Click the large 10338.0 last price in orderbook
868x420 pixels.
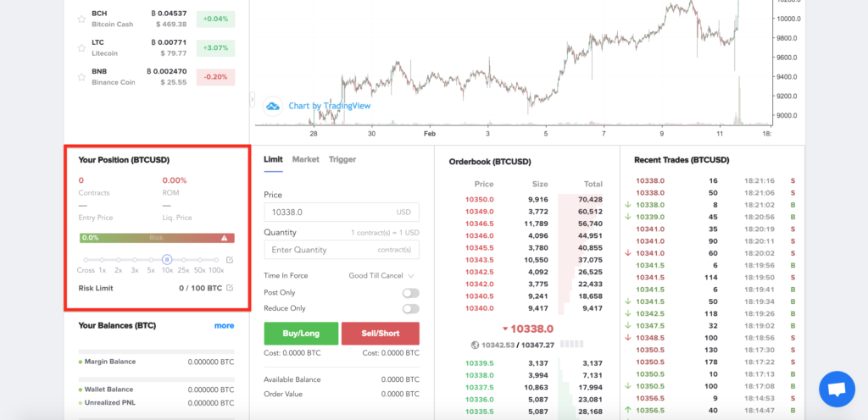(x=531, y=329)
